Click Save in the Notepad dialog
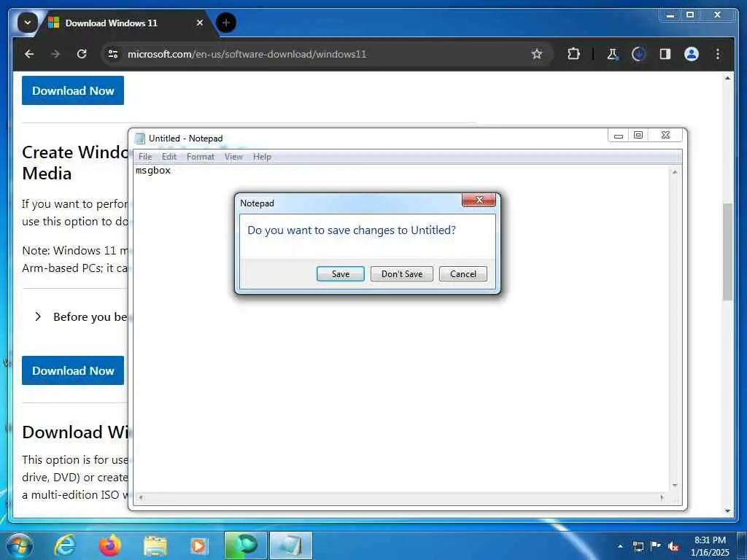The height and width of the screenshot is (560, 747). click(340, 274)
